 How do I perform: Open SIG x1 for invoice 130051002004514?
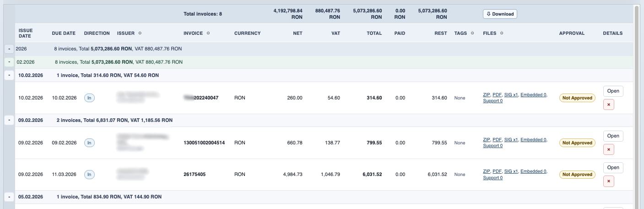click(x=511, y=140)
